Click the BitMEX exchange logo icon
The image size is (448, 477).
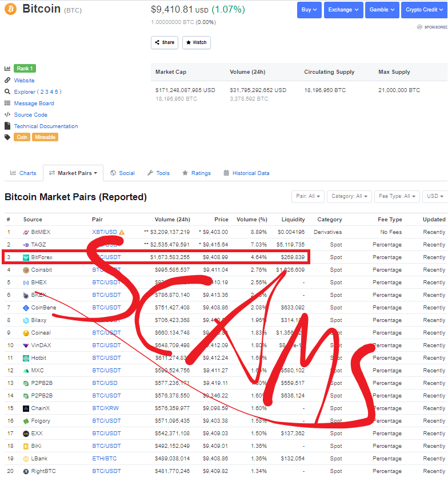coord(26,232)
